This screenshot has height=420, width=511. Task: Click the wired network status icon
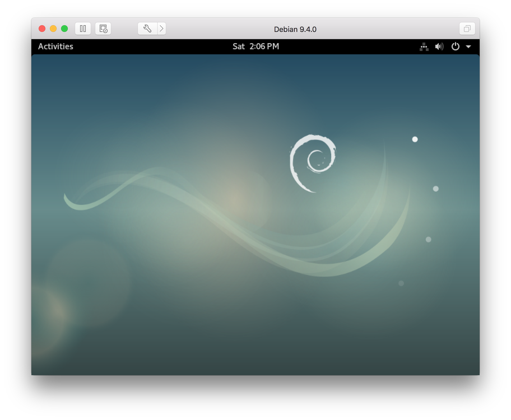point(424,46)
